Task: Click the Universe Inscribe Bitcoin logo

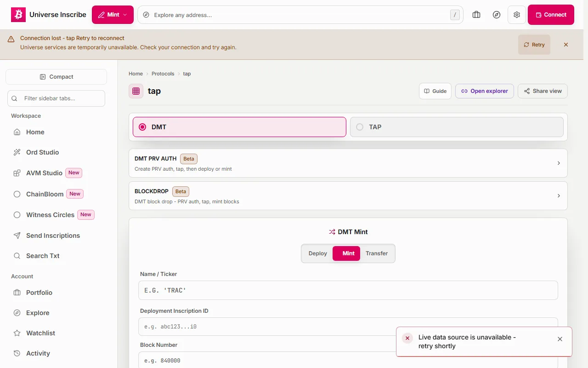Action: pyautogui.click(x=18, y=15)
